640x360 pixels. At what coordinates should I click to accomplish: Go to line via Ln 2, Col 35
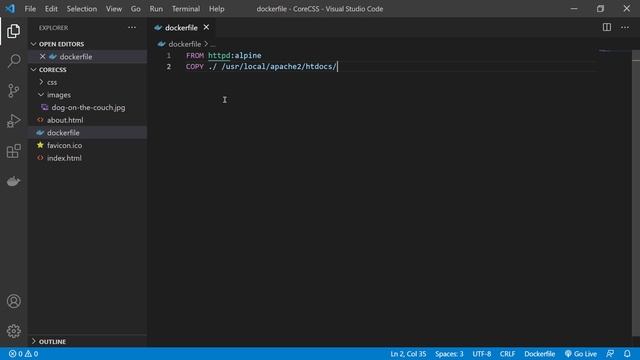408,354
